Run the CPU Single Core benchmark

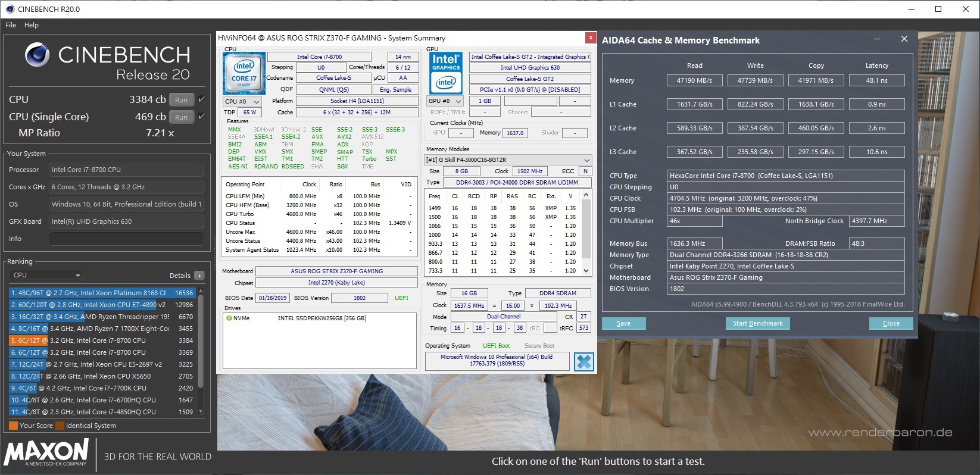pos(182,117)
